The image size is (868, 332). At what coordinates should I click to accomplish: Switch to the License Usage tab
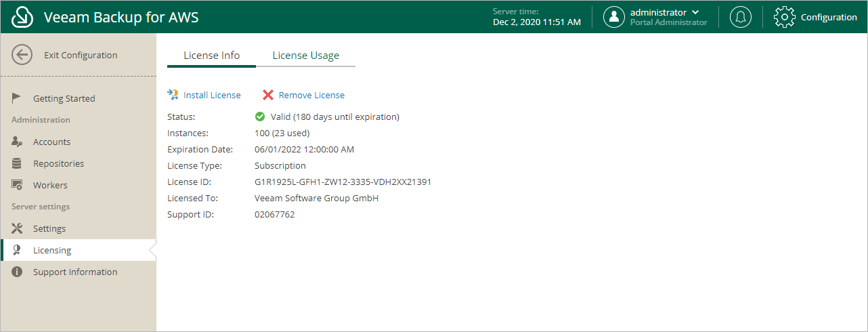(306, 56)
